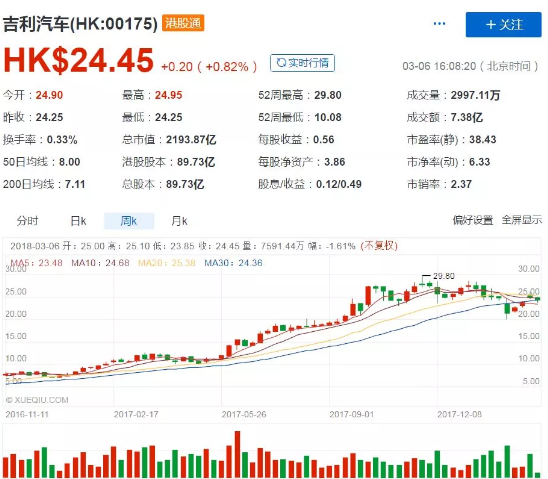Open 偏好设置 preferences link
The width and height of the screenshot is (548, 479).
click(473, 220)
